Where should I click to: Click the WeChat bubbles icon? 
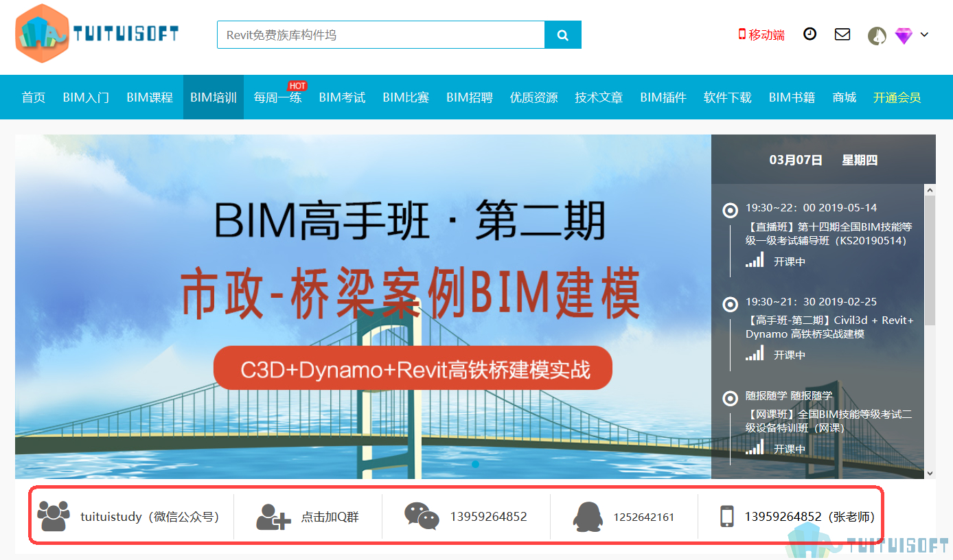pos(422,516)
